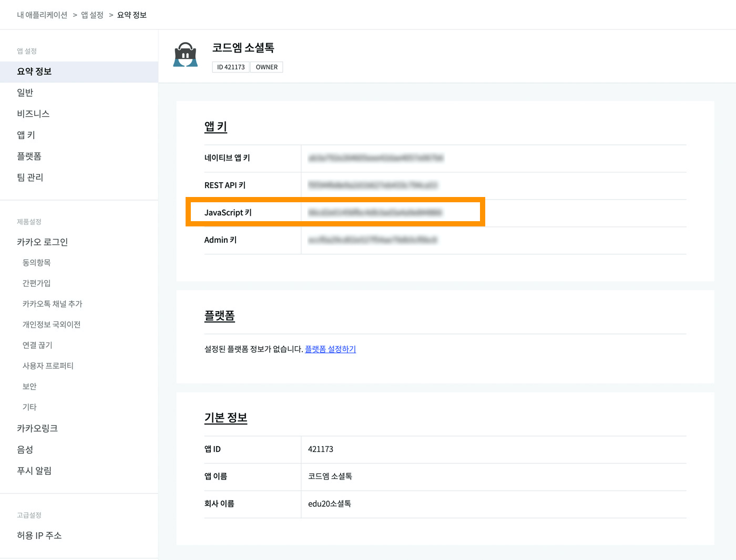Click the 플랫폼 section heading

click(x=219, y=316)
